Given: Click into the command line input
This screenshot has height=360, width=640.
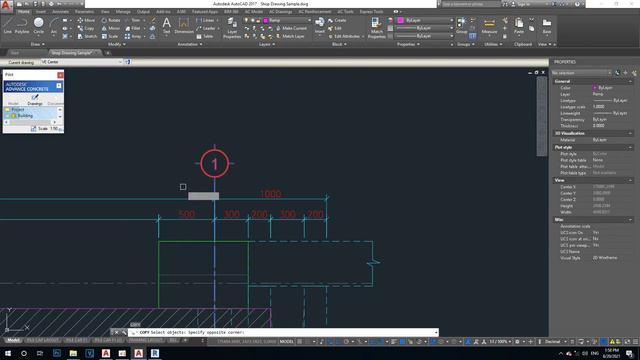Looking at the screenshot, I should [283, 332].
